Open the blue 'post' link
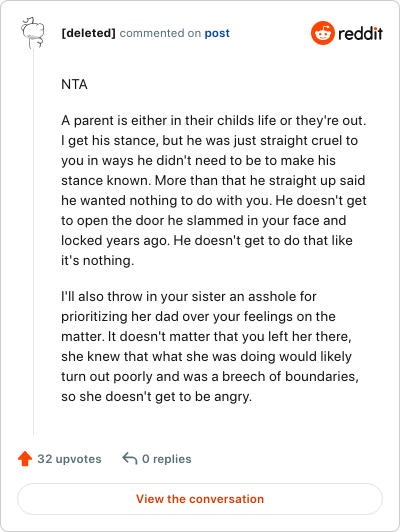This screenshot has width=400, height=532. tap(217, 33)
